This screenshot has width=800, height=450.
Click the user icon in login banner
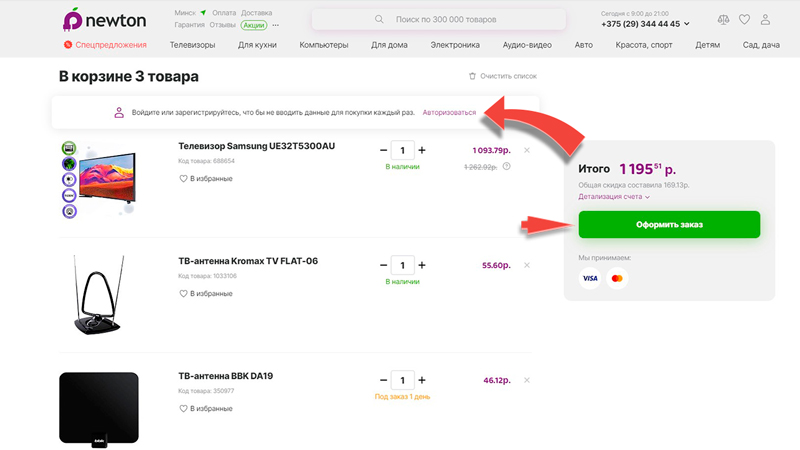119,112
